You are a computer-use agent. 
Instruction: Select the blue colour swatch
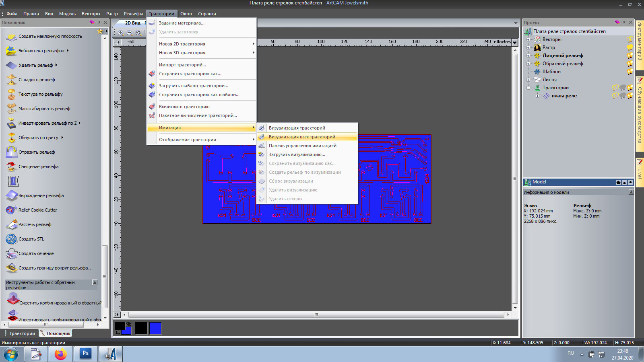pos(155,328)
